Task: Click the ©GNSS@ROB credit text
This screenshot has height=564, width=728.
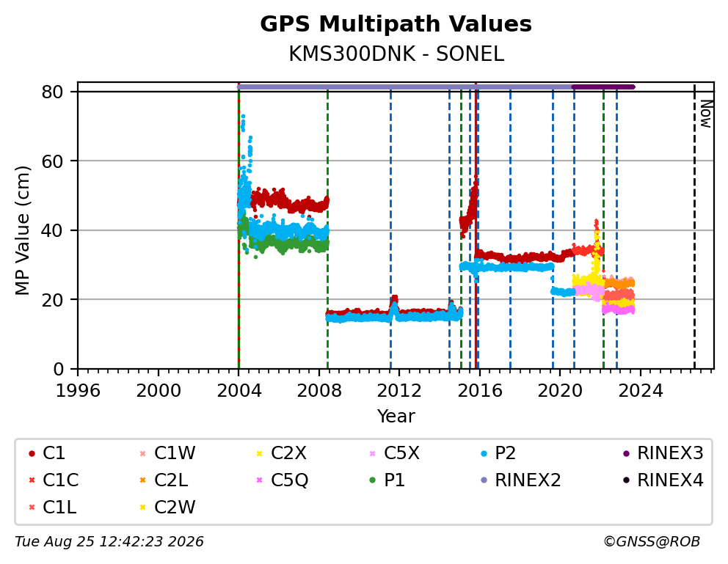Action: (652, 542)
